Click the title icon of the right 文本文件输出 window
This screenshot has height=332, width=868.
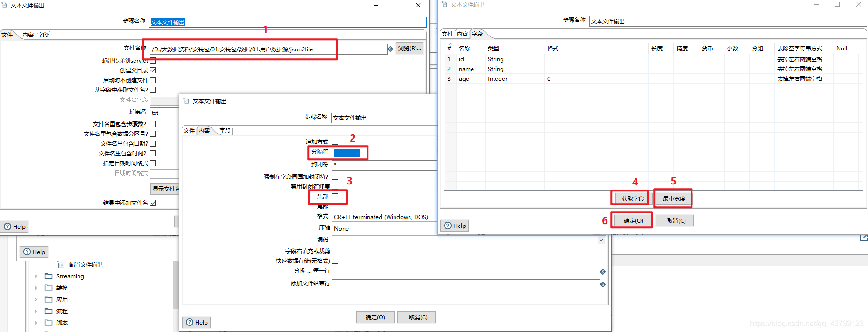(x=445, y=4)
